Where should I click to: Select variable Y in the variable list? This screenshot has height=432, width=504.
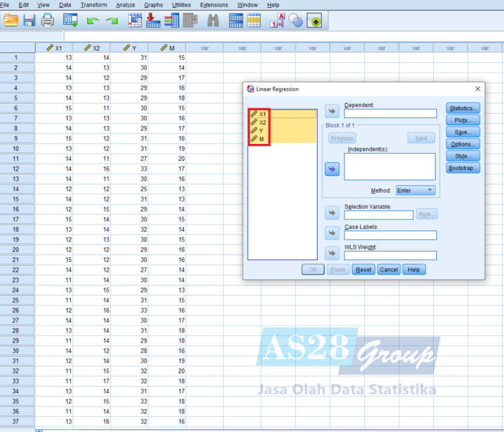pyautogui.click(x=261, y=131)
